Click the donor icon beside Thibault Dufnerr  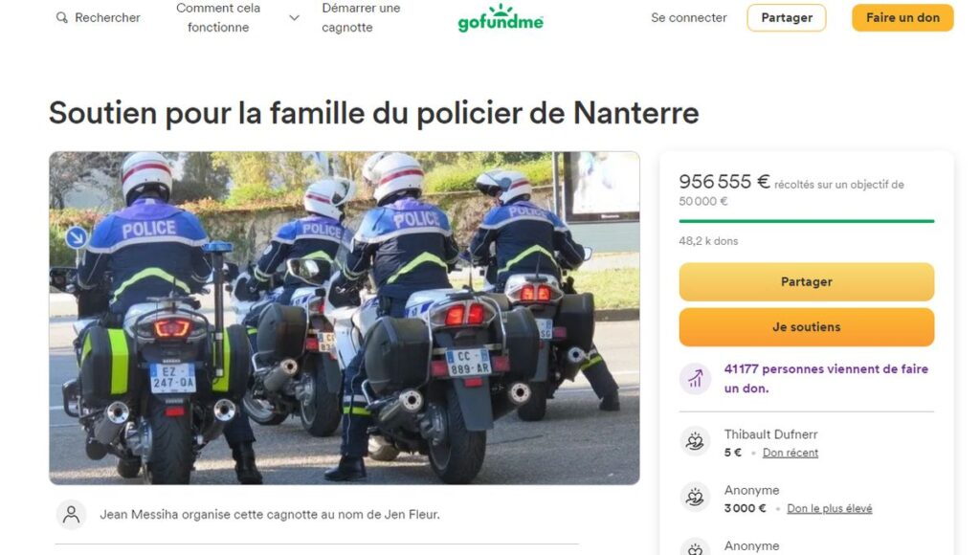pos(695,442)
